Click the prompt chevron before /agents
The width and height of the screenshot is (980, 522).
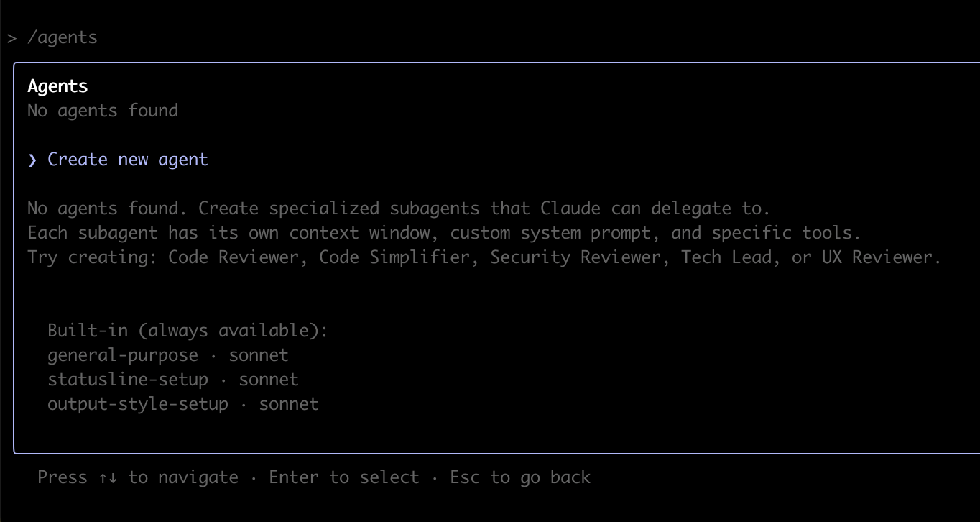click(11, 37)
